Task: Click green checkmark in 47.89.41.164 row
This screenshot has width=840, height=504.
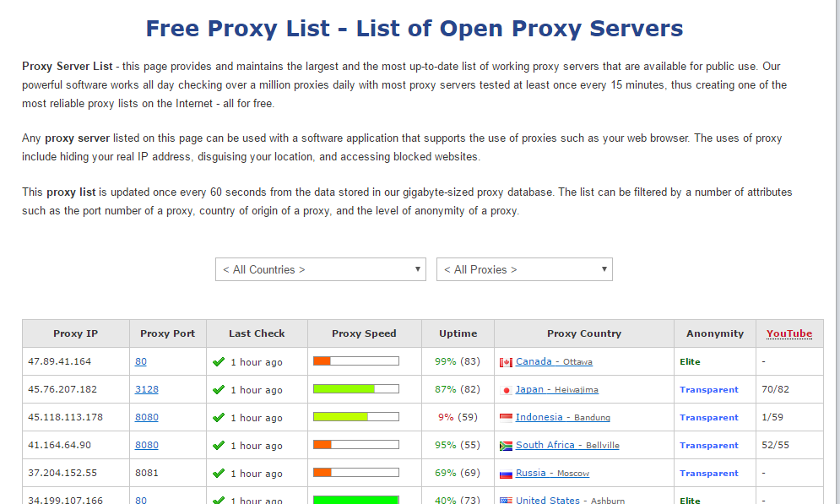Action: pos(219,362)
